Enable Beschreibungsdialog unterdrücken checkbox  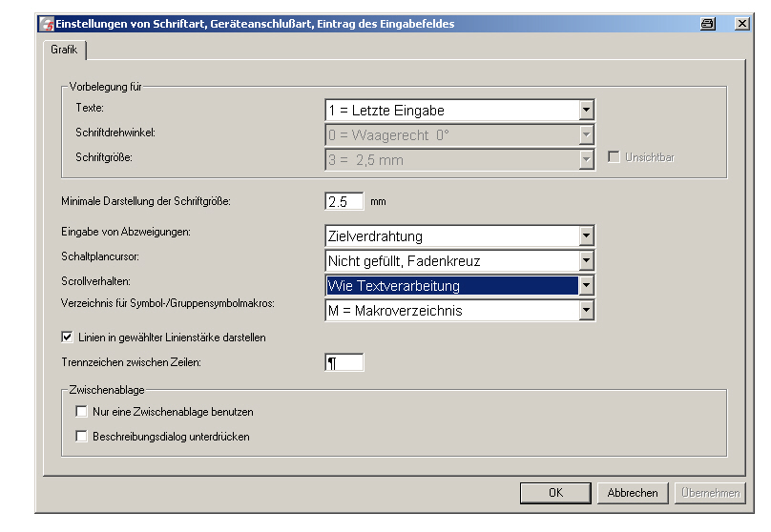pyautogui.click(x=82, y=437)
